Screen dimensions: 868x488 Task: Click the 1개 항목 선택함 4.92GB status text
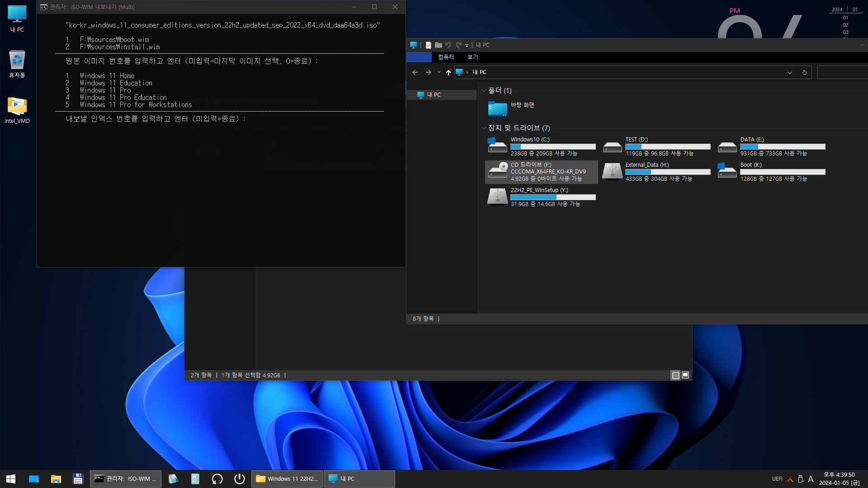(251, 375)
